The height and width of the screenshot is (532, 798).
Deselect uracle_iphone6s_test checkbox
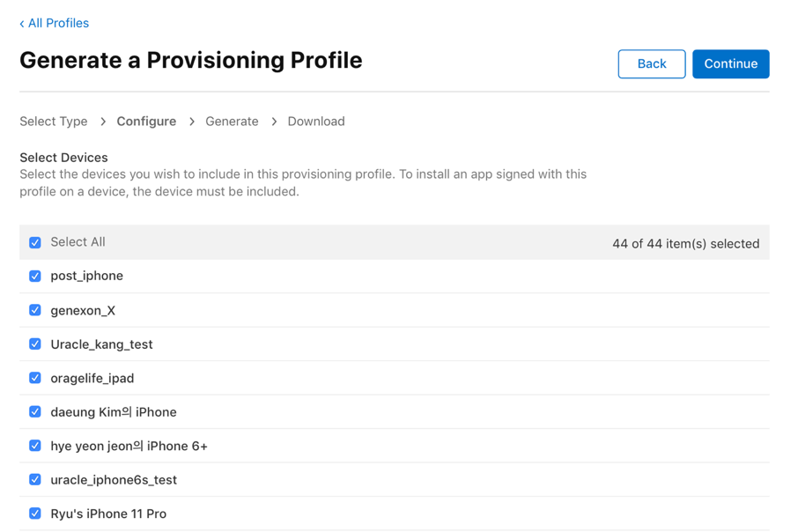[x=35, y=479]
